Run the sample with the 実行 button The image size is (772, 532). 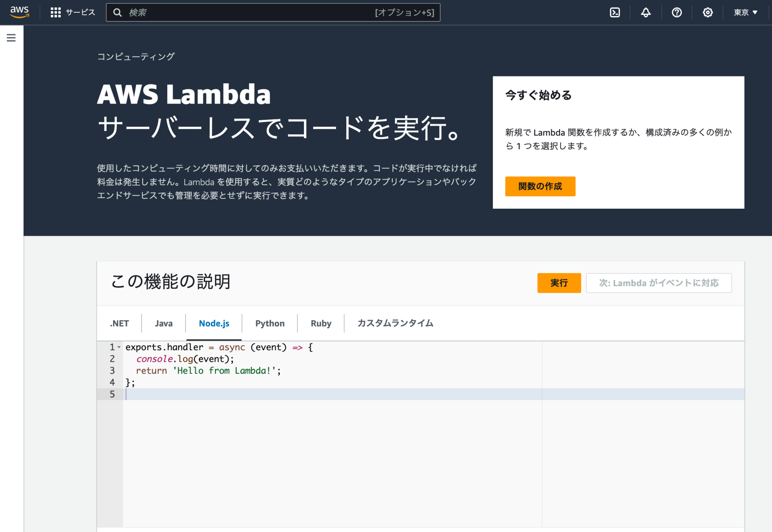pos(559,283)
